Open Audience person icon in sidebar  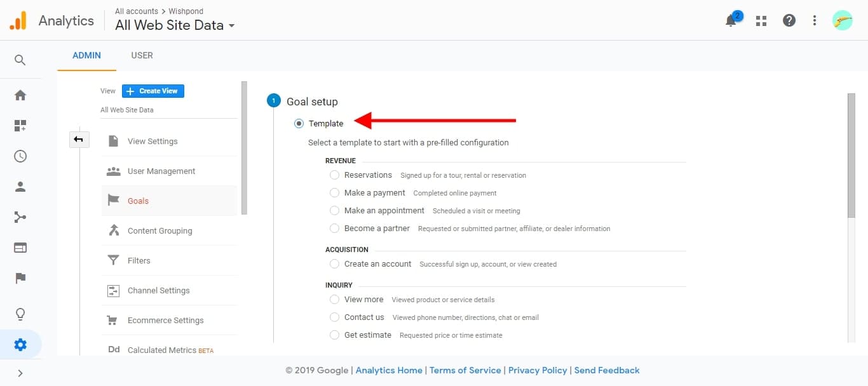(20, 187)
